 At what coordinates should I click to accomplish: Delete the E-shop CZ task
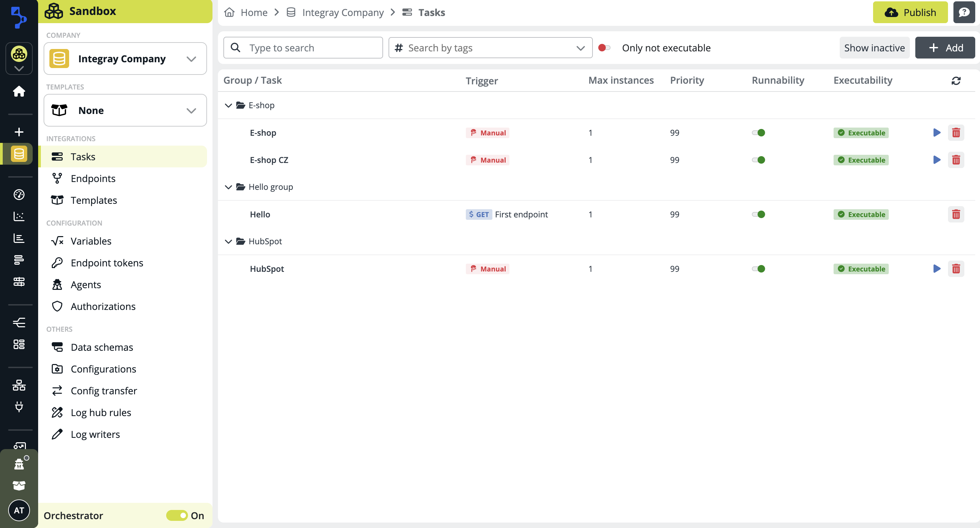(955, 160)
